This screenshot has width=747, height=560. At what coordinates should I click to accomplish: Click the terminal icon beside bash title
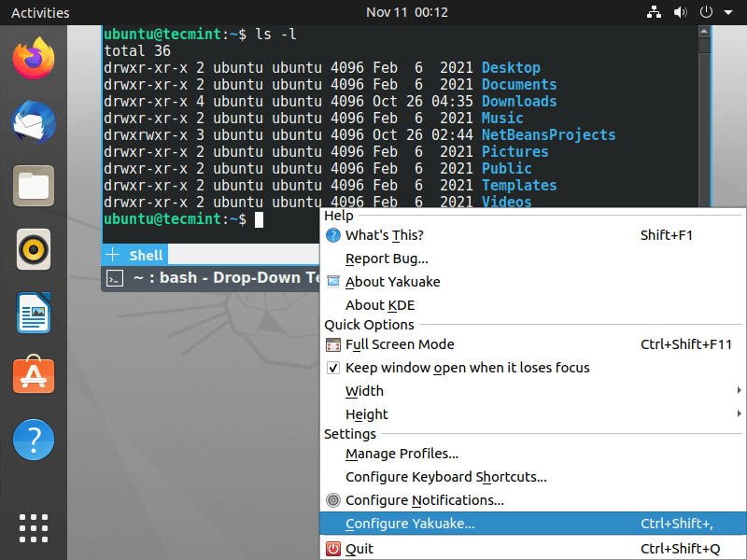click(115, 278)
